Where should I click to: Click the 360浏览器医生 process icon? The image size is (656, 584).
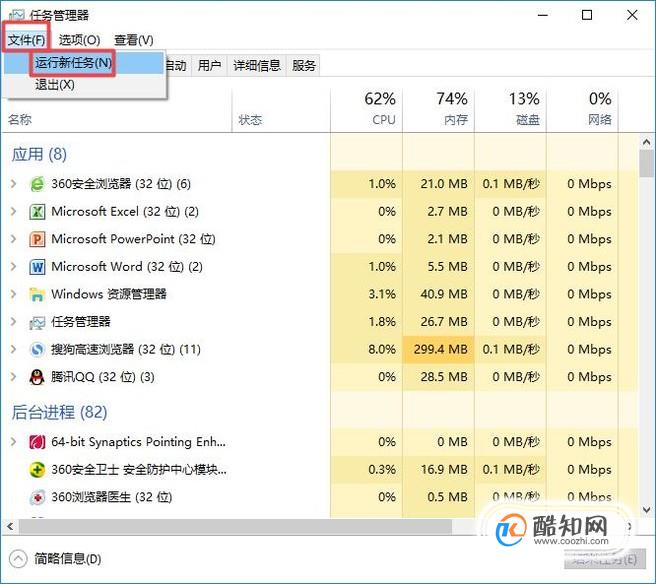(x=37, y=497)
